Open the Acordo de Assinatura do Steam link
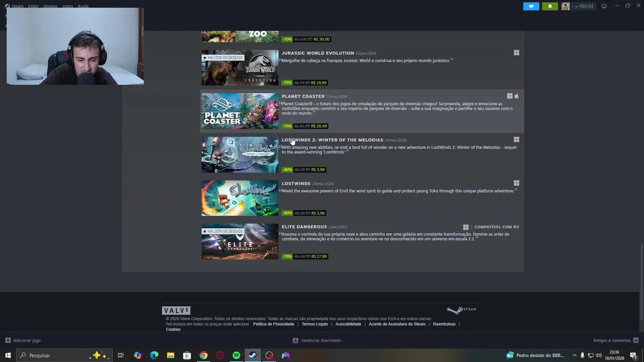Image resolution: width=644 pixels, height=362 pixels. point(397,324)
